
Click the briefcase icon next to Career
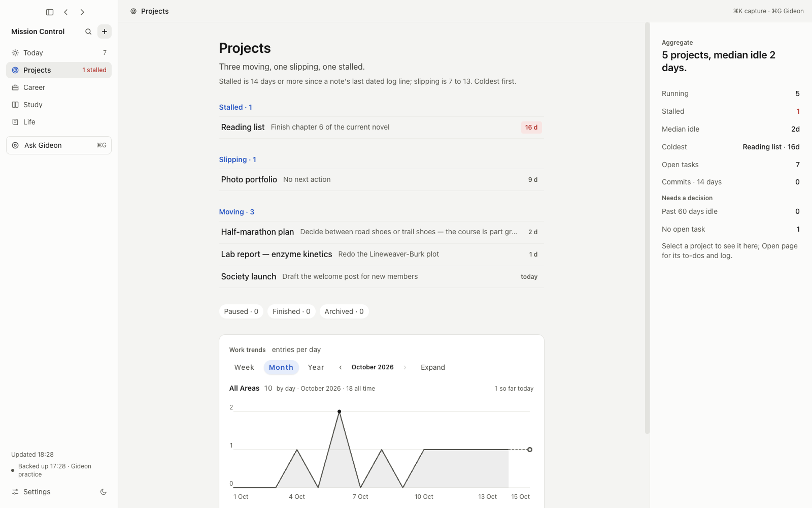[15, 87]
